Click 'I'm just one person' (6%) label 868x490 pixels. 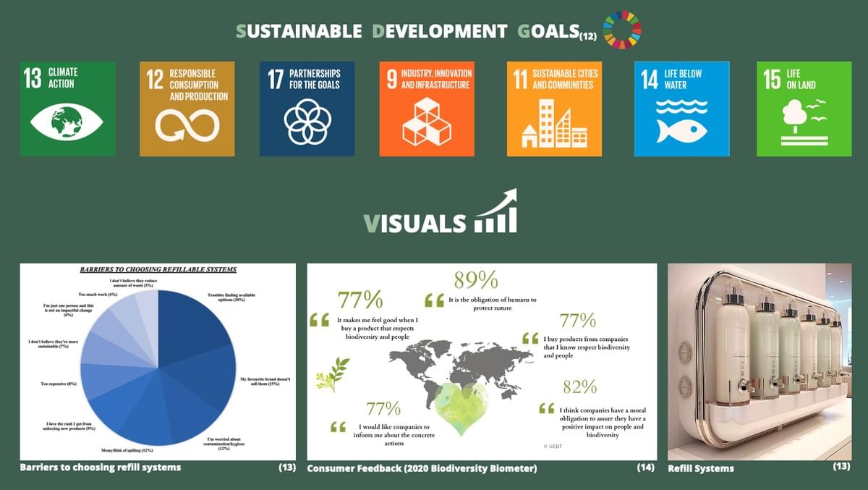(x=69, y=311)
